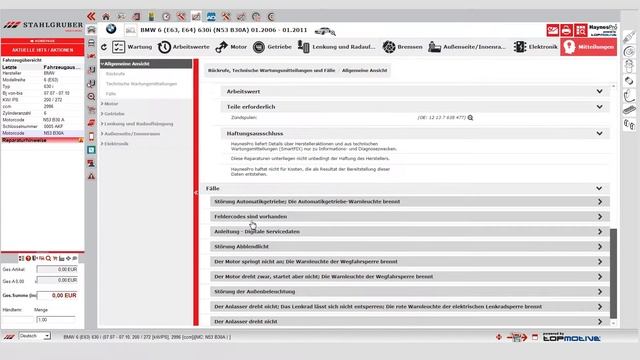Screen dimensions: 640x360
Task: Select Rückrufe in the tree
Action: point(115,74)
